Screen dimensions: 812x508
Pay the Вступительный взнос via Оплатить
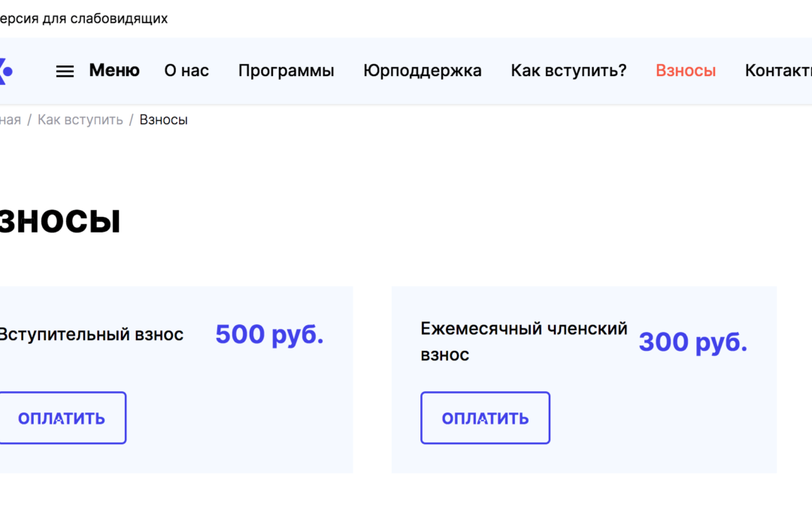coord(62,418)
